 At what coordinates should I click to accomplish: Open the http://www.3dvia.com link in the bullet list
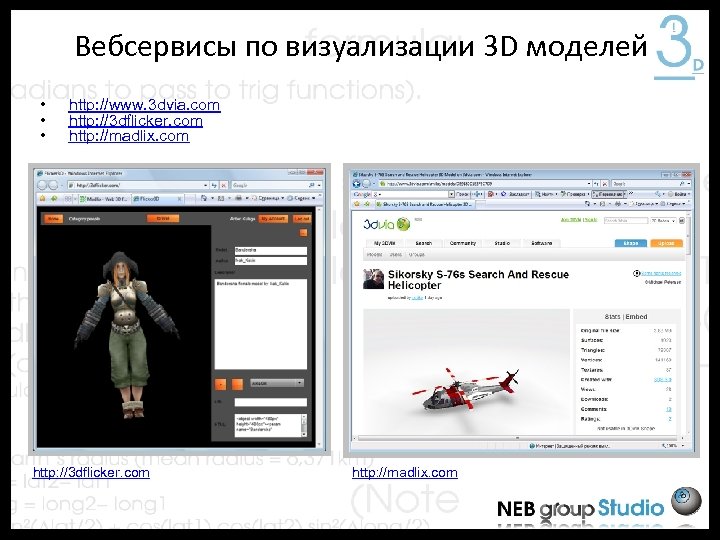point(144,105)
